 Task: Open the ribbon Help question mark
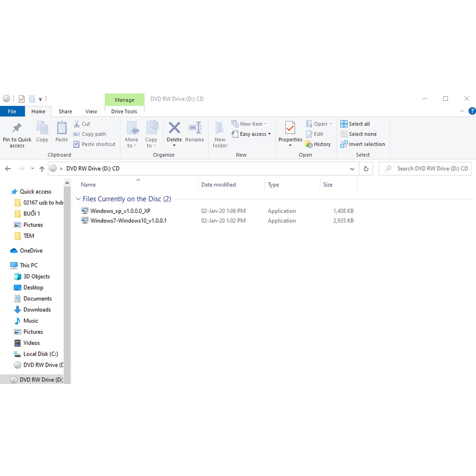click(x=472, y=111)
